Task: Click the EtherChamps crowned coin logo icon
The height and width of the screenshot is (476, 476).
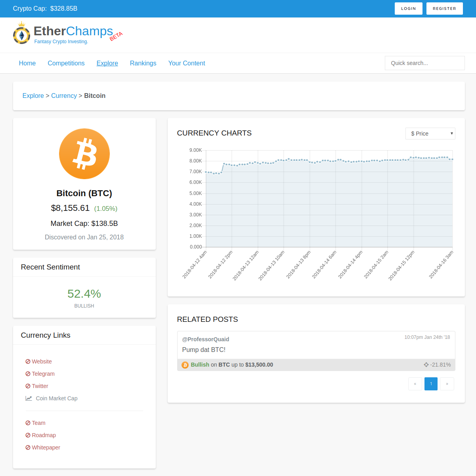Action: click(22, 33)
